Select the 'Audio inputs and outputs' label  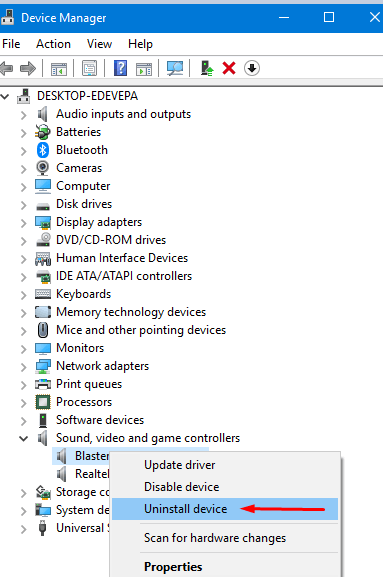pos(123,114)
